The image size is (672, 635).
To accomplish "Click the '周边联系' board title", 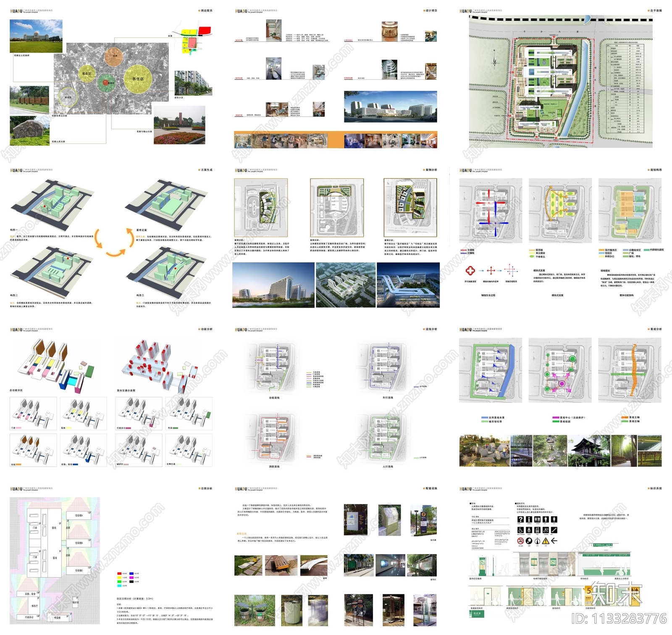I will (x=206, y=10).
